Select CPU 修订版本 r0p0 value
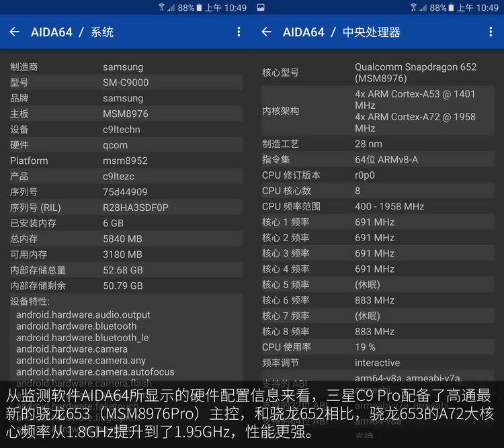The image size is (504, 448). click(365, 175)
